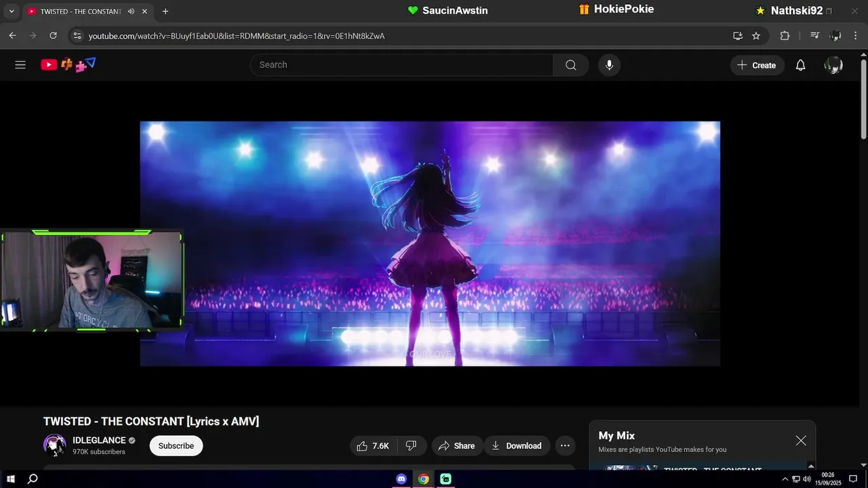Open Chrome three-dot menu
The image size is (868, 488).
pyautogui.click(x=855, y=36)
